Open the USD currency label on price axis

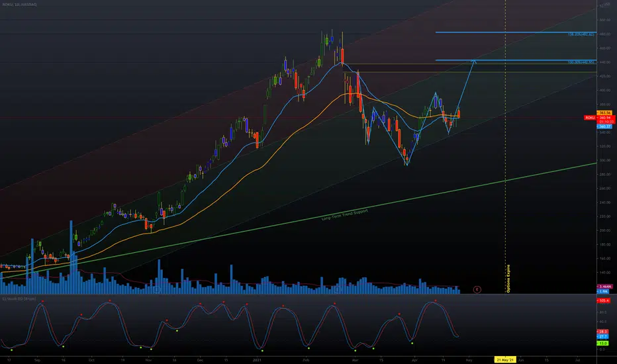point(606,5)
